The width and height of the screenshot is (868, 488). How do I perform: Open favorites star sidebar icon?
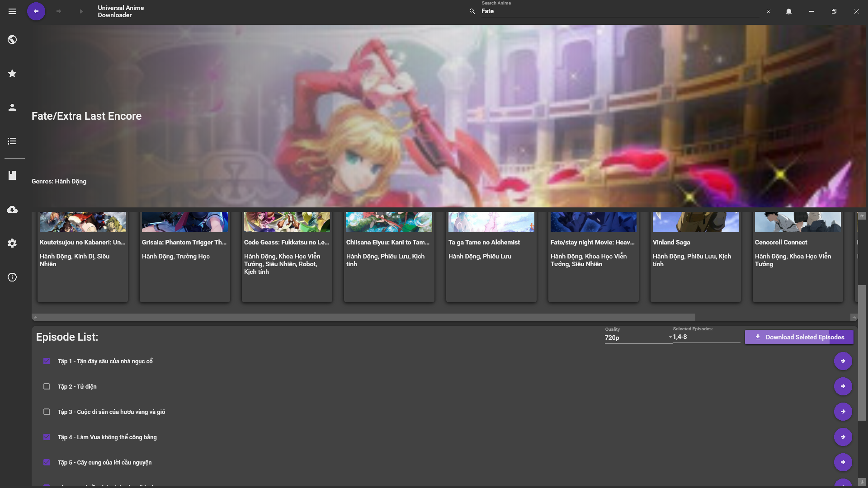pyautogui.click(x=12, y=74)
